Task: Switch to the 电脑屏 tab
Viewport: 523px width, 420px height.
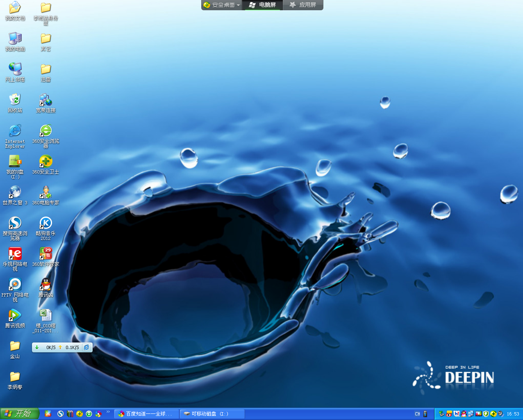Action: [262, 5]
